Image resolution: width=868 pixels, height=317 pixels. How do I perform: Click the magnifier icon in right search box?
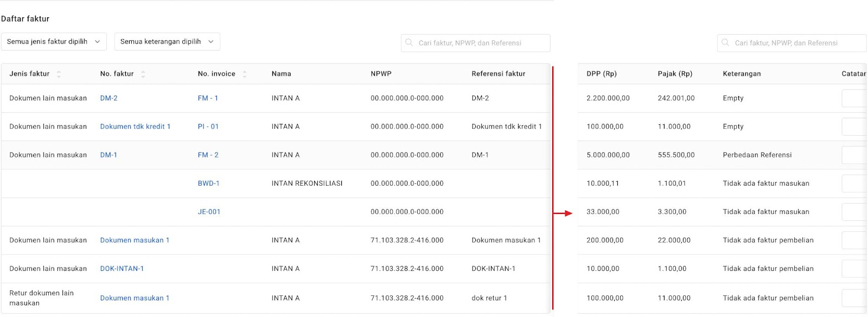pos(725,42)
